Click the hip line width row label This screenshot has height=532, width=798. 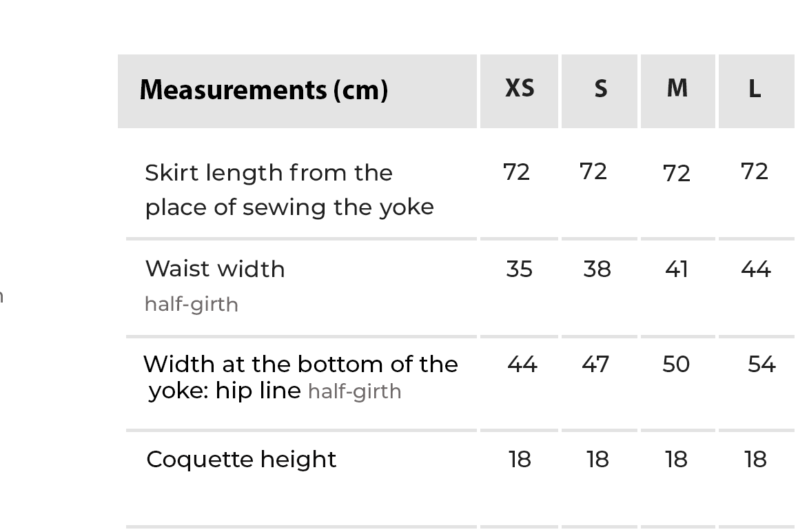300,376
